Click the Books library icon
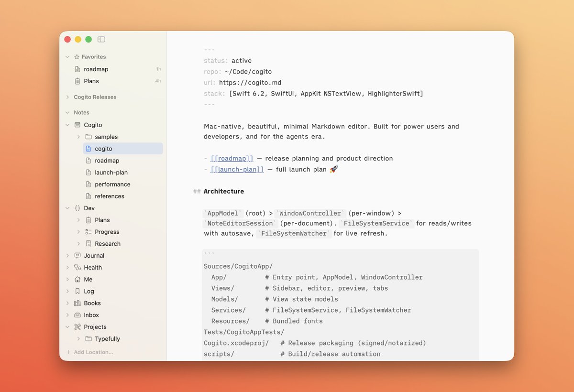The height and width of the screenshot is (392, 574). [77, 303]
